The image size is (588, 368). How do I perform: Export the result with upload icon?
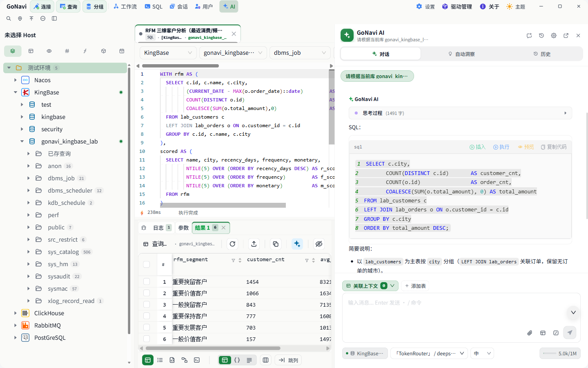254,244
